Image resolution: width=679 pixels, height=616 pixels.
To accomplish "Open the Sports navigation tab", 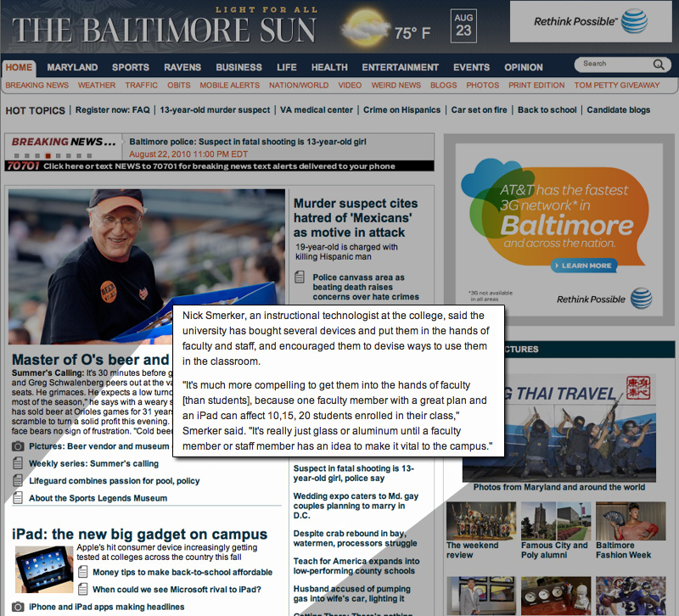I will pos(131,67).
